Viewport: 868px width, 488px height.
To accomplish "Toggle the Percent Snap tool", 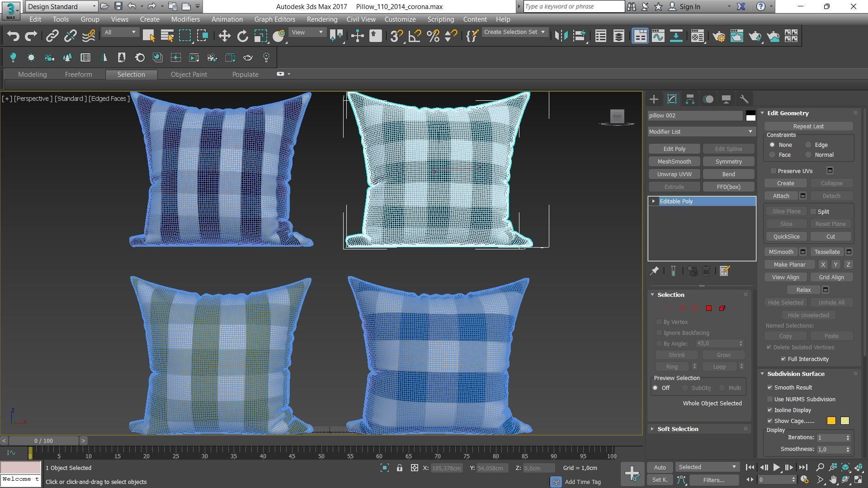I will 433,36.
